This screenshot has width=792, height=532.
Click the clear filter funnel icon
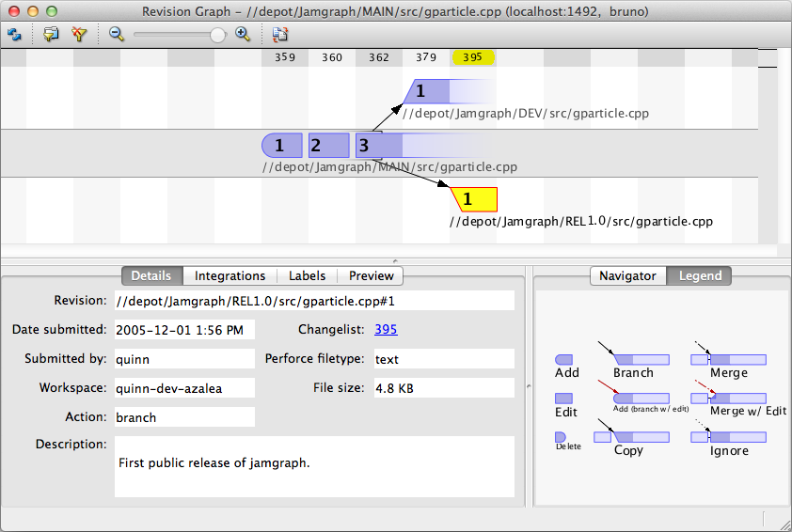tap(79, 35)
